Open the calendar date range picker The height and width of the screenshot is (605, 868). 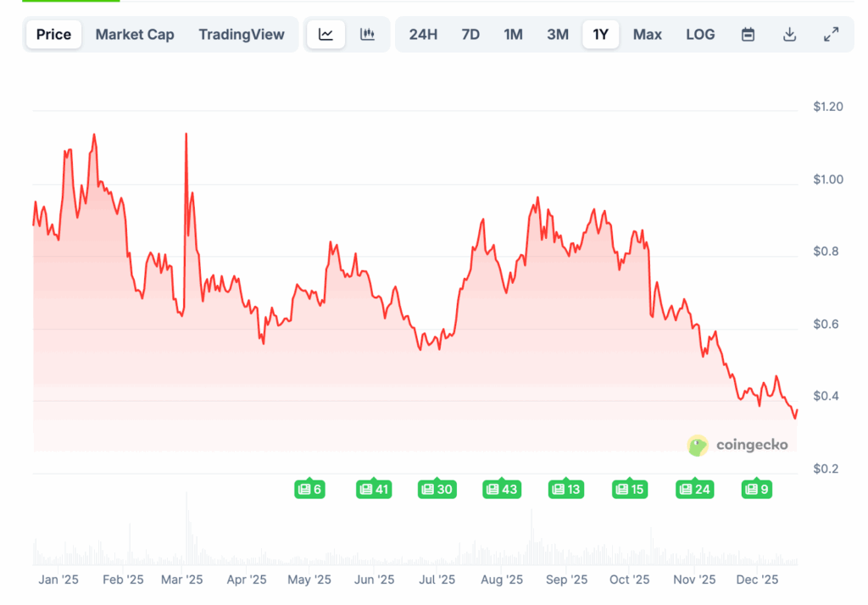click(x=748, y=34)
